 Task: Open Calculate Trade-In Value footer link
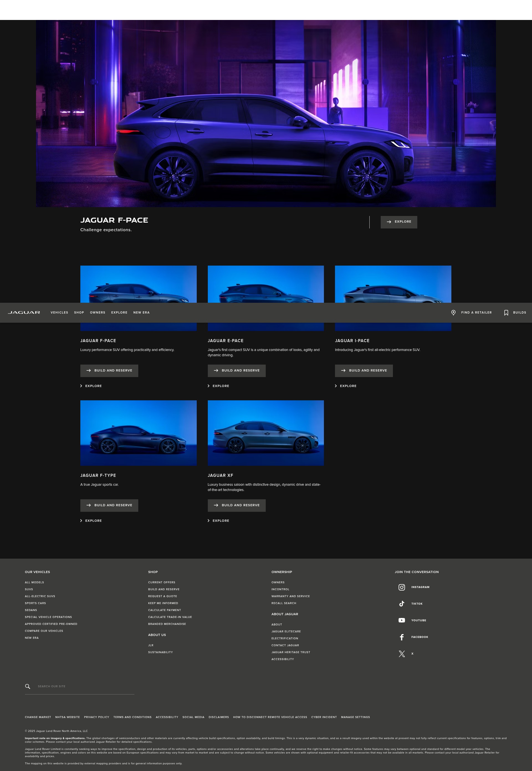pos(170,617)
